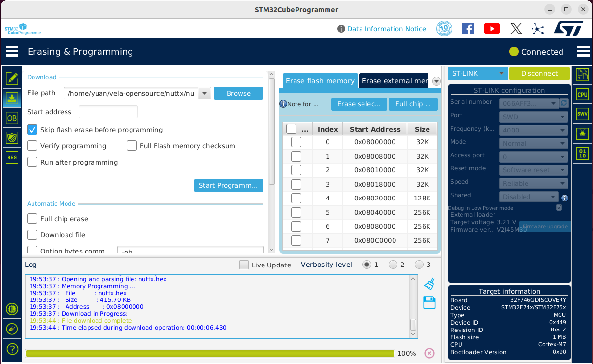Open the REG registers icon
The width and height of the screenshot is (593, 364).
[x=12, y=157]
